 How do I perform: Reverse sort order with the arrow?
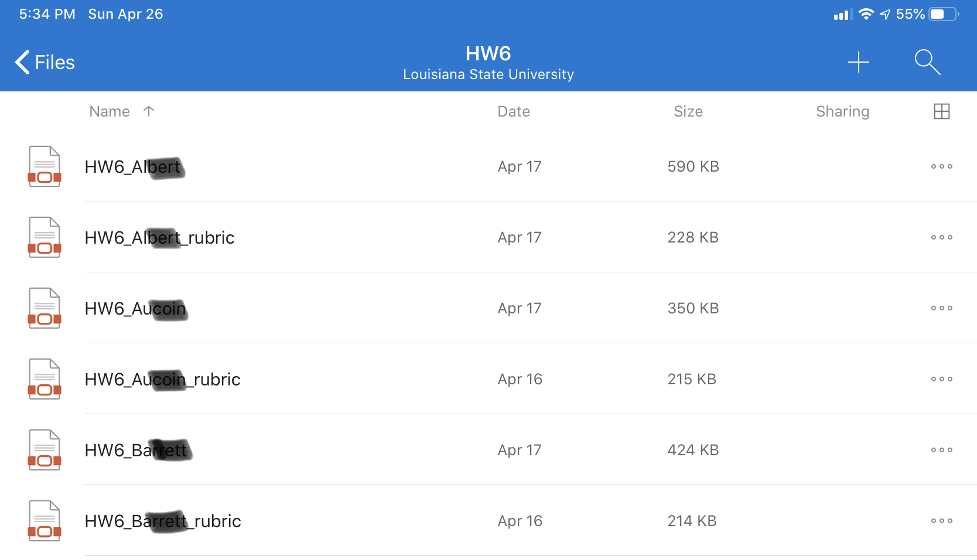149,111
